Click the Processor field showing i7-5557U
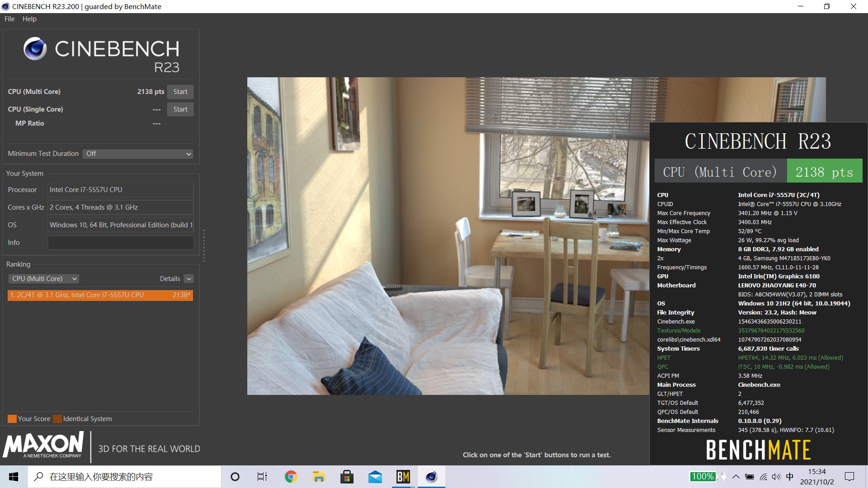Screen dimensions: 868x488 pos(121,190)
